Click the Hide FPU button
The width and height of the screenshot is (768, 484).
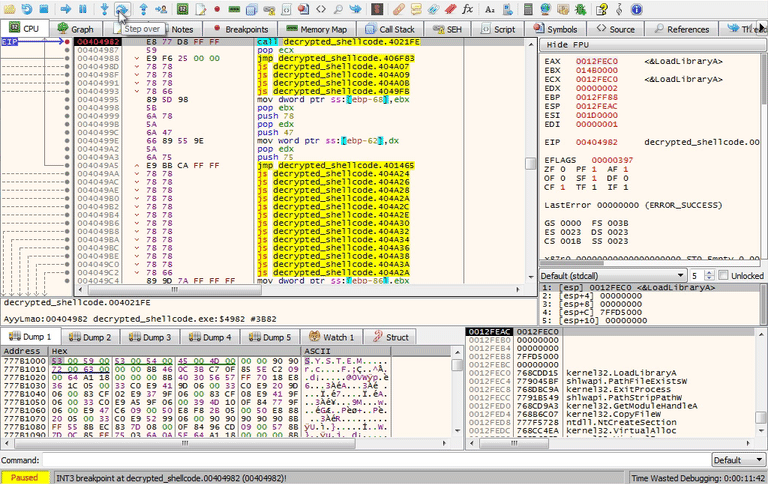click(x=567, y=47)
